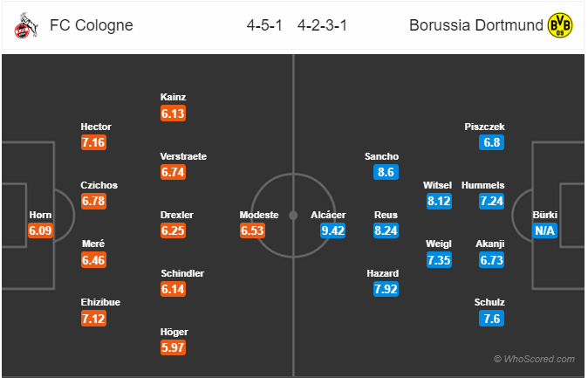Click the WhoScored.com watermark

tap(534, 360)
